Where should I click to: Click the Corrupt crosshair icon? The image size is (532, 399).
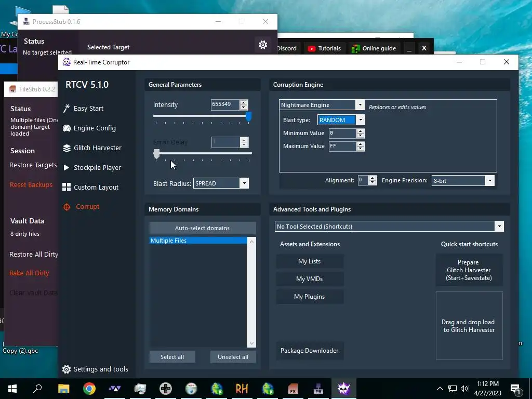point(67,207)
